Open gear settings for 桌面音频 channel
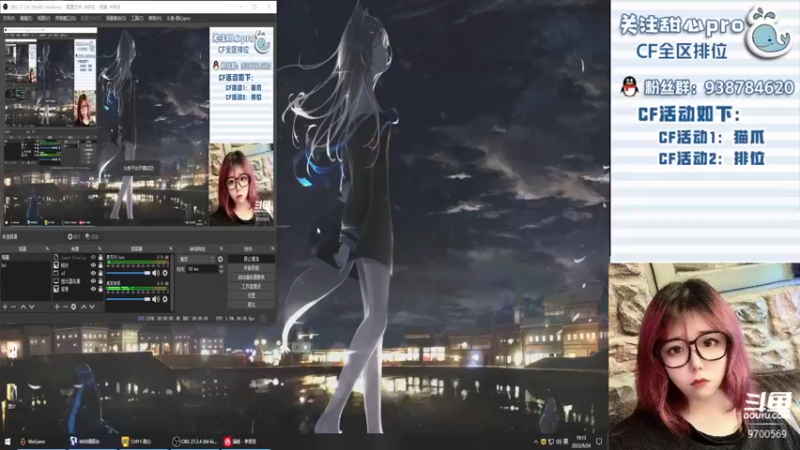Image resolution: width=800 pixels, height=450 pixels. click(x=165, y=299)
